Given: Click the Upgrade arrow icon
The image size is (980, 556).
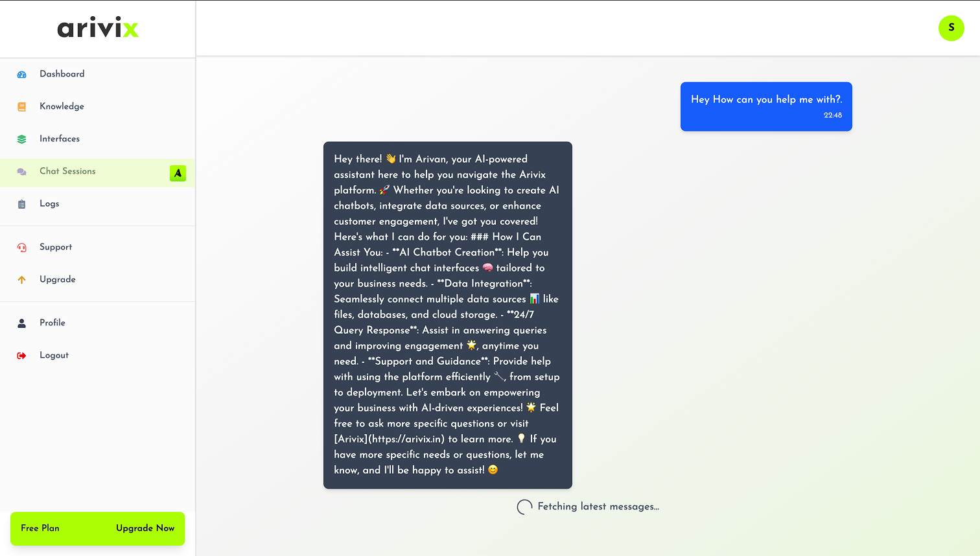Looking at the screenshot, I should click(21, 280).
